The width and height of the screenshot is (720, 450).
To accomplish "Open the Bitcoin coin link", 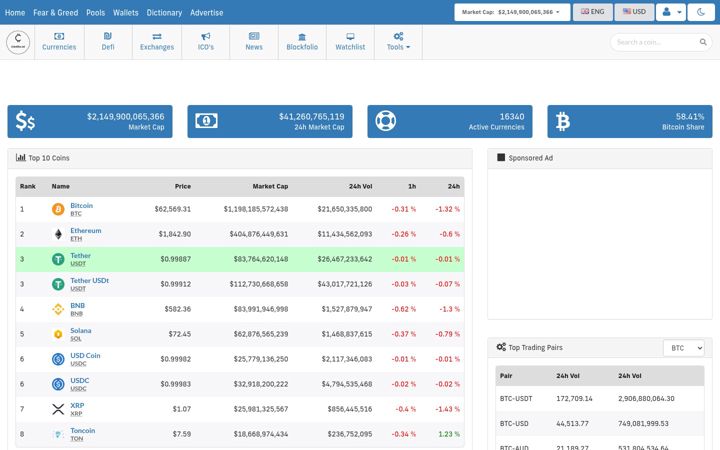I will click(x=81, y=205).
